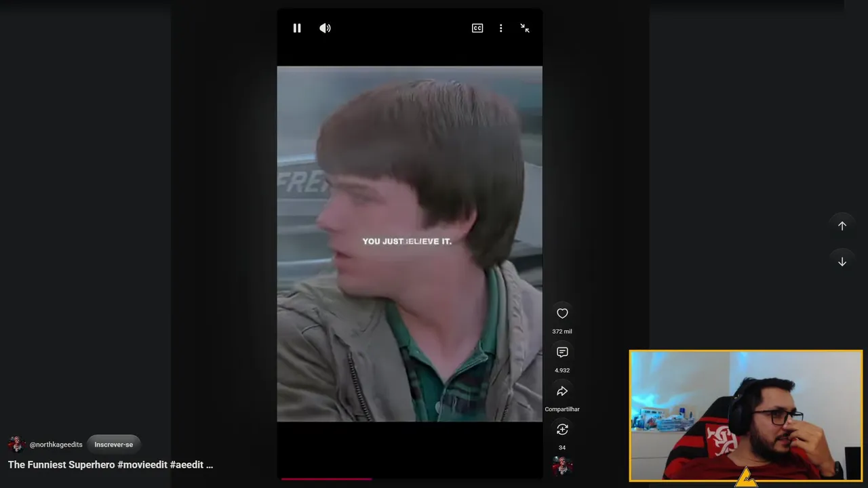Image resolution: width=868 pixels, height=488 pixels.
Task: Seek using the red progress bar
Action: coord(410,479)
